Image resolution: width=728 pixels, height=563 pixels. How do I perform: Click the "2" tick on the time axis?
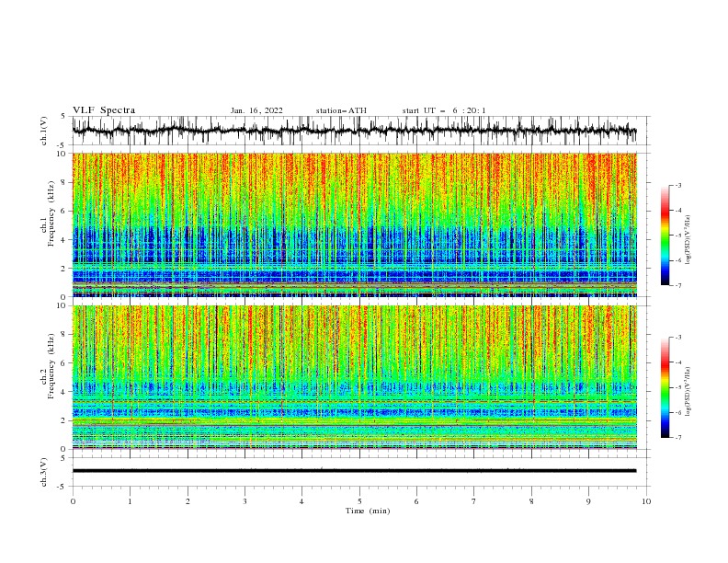pos(188,501)
